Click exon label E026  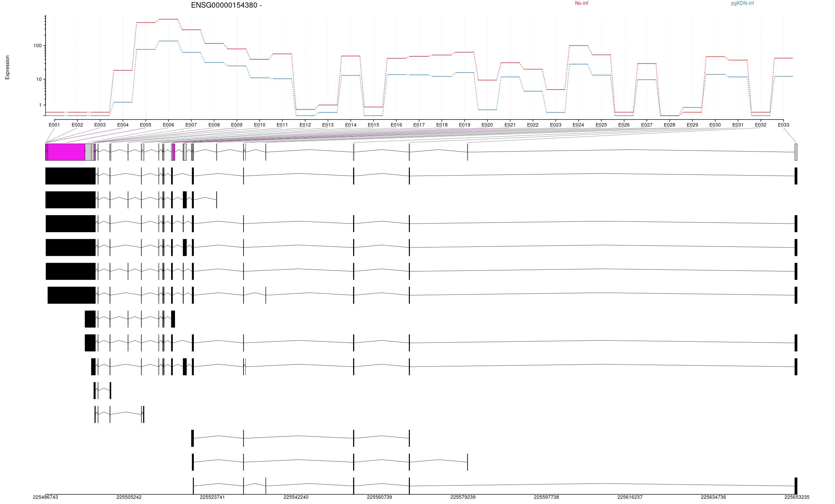point(624,125)
